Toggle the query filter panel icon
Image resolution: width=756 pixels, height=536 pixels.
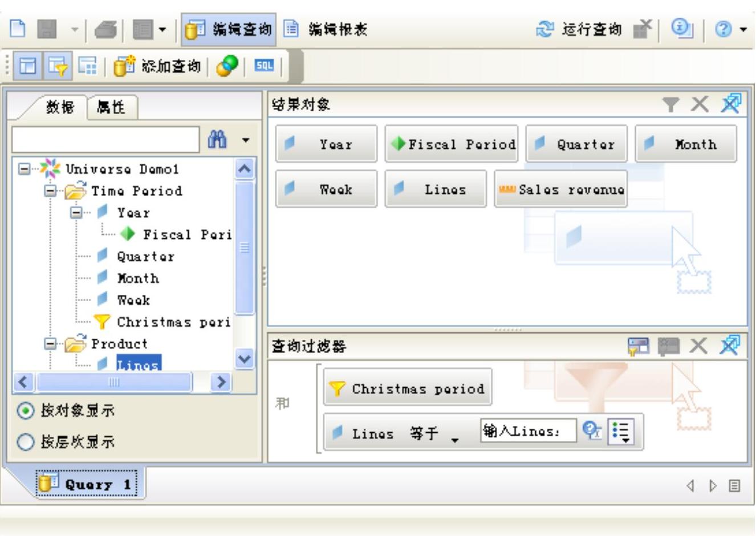click(59, 66)
